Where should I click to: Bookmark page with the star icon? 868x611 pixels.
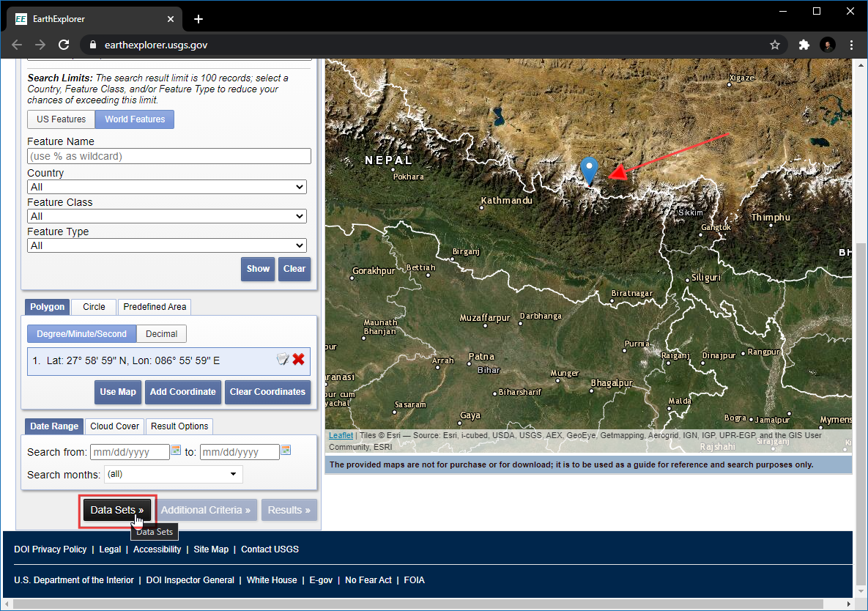click(775, 45)
